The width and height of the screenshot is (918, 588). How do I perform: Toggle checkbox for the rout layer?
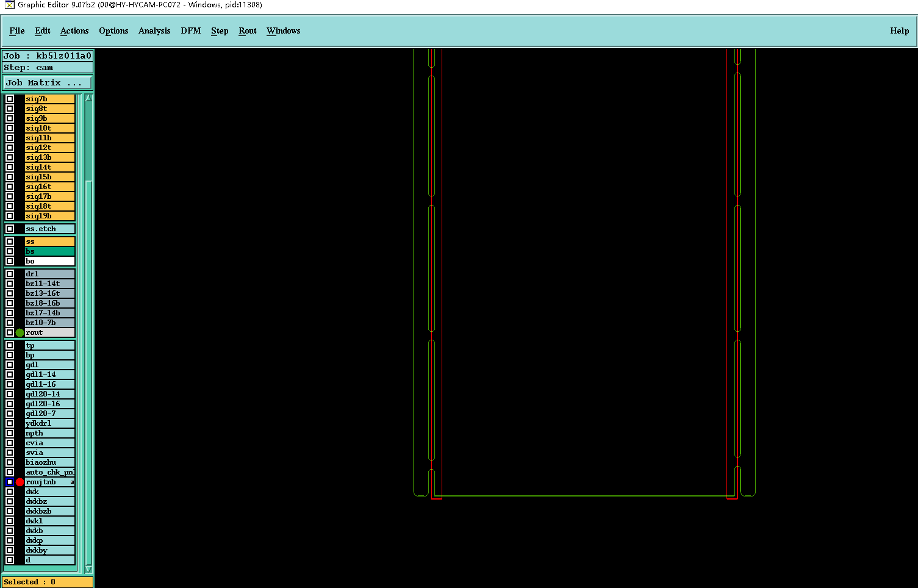click(x=10, y=332)
